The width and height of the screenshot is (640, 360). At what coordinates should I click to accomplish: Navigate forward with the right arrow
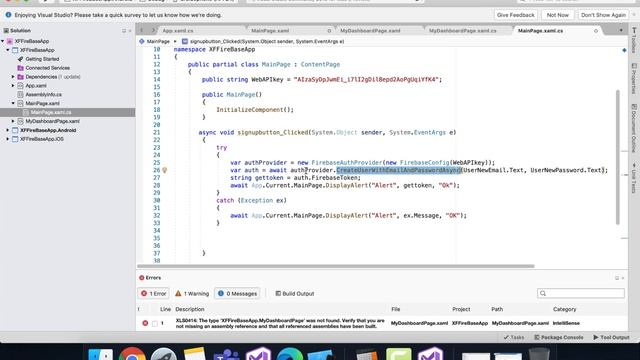point(153,31)
